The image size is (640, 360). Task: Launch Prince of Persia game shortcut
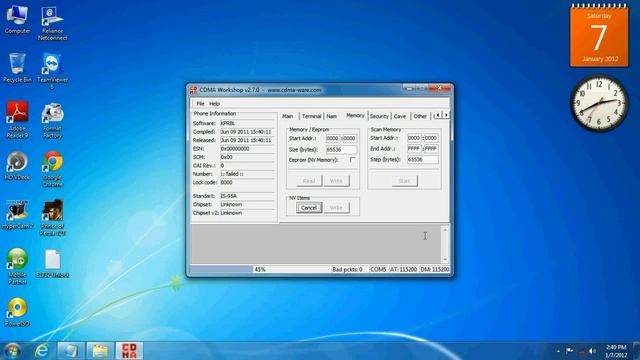pyautogui.click(x=53, y=218)
